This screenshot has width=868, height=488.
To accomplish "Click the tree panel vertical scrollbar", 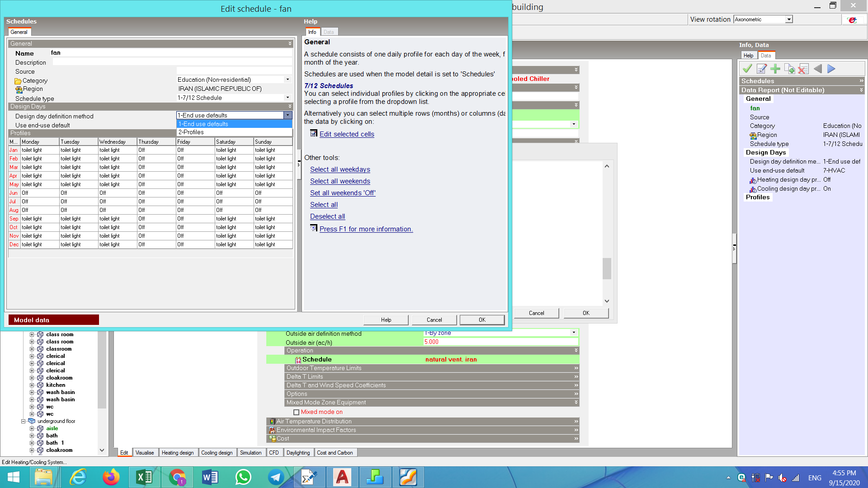I will 102,391.
